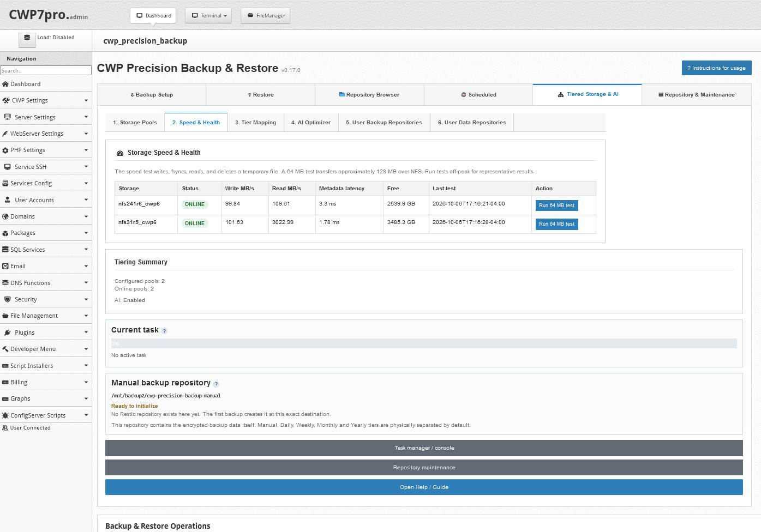
Task: Click the CWP Settings tools icon
Action: coord(6,100)
